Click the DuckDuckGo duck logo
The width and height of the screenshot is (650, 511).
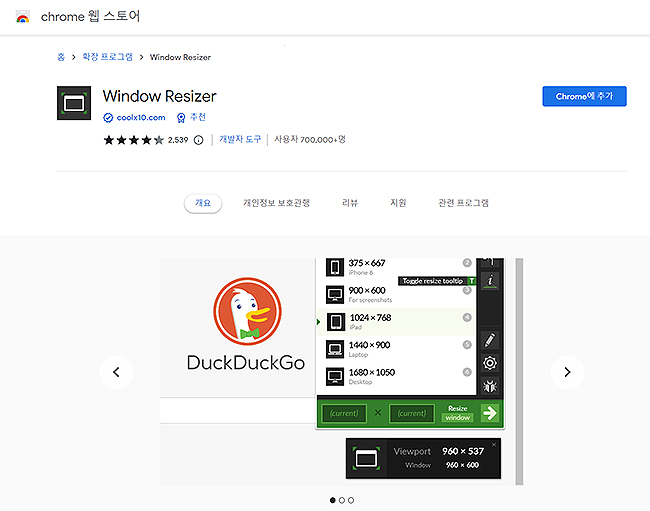coord(247,311)
